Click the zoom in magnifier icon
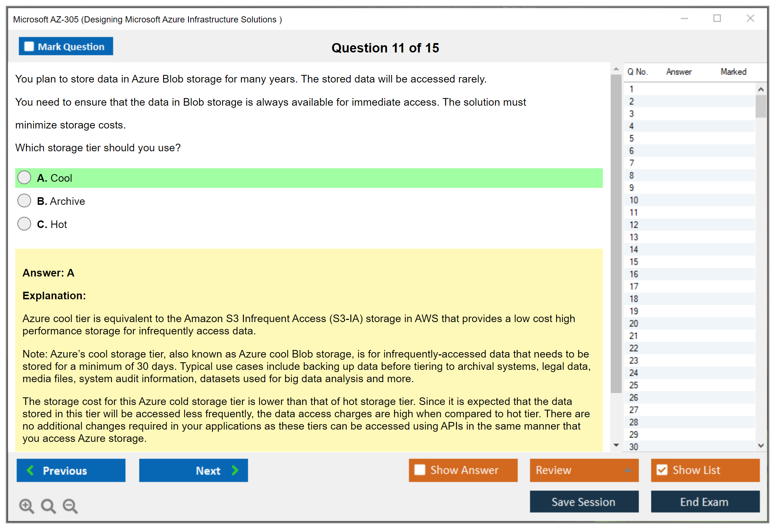778x532 pixels. 26,506
